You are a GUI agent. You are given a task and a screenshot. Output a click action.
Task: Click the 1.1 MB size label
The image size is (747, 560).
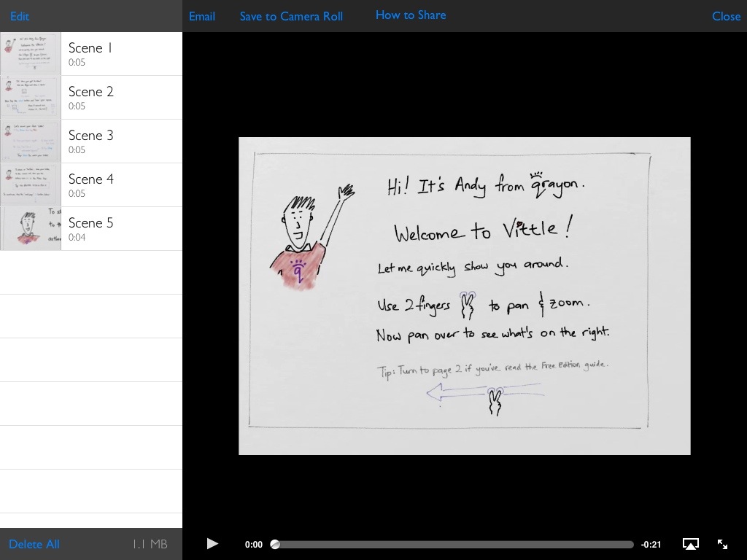tap(150, 544)
